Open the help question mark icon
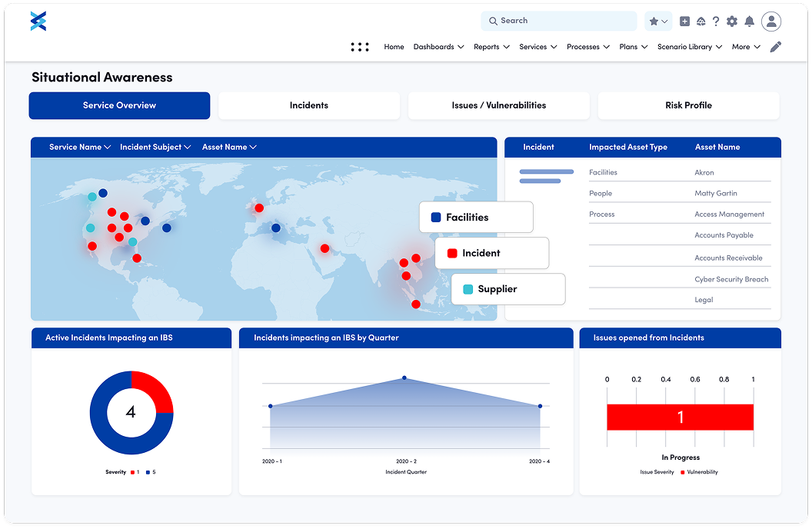The width and height of the screenshot is (812, 529). (716, 22)
